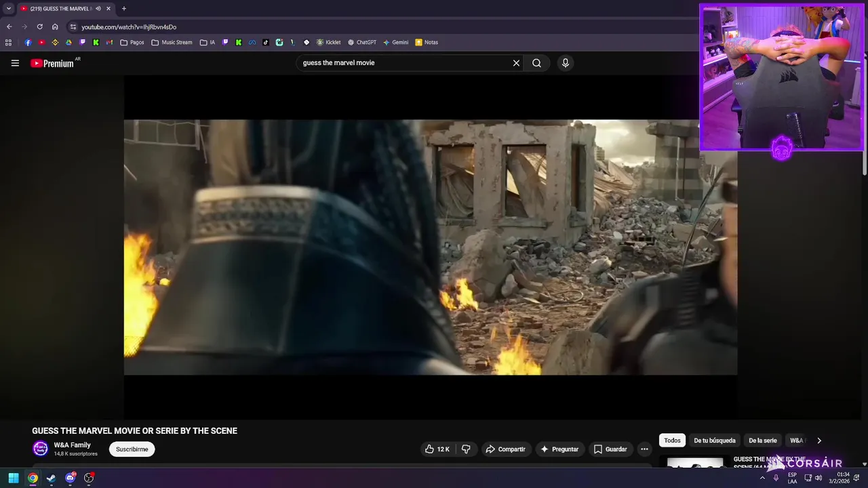868x488 pixels.
Task: Subscribe using the Suscribirme button
Action: [x=132, y=449]
